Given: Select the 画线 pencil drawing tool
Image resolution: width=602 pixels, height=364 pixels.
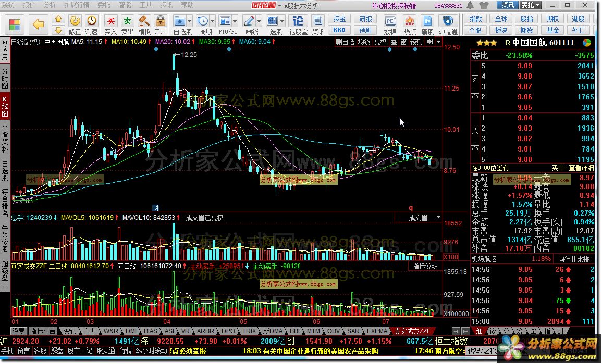Looking at the screenshot, I should 249,21.
